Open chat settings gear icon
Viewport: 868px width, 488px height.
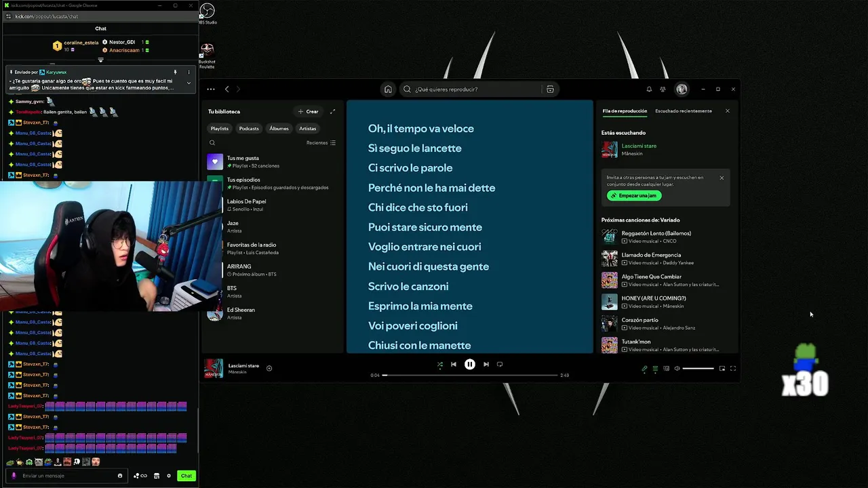click(x=169, y=476)
